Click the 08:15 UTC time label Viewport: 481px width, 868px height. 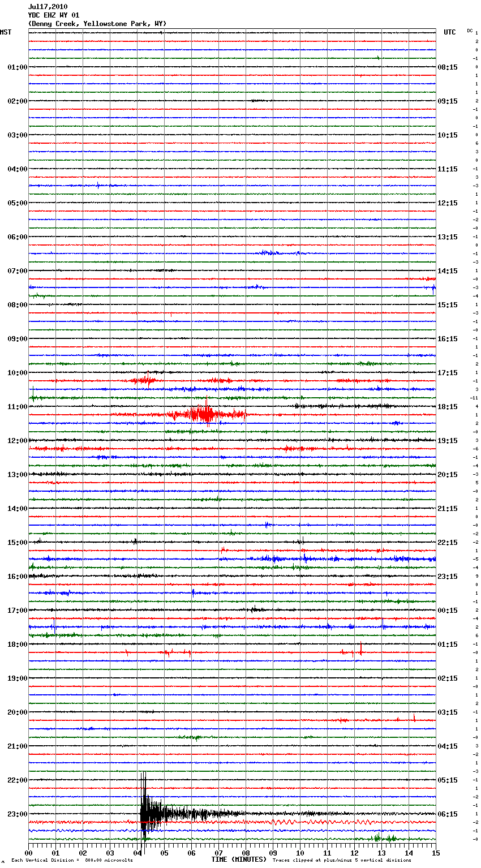[x=448, y=67]
